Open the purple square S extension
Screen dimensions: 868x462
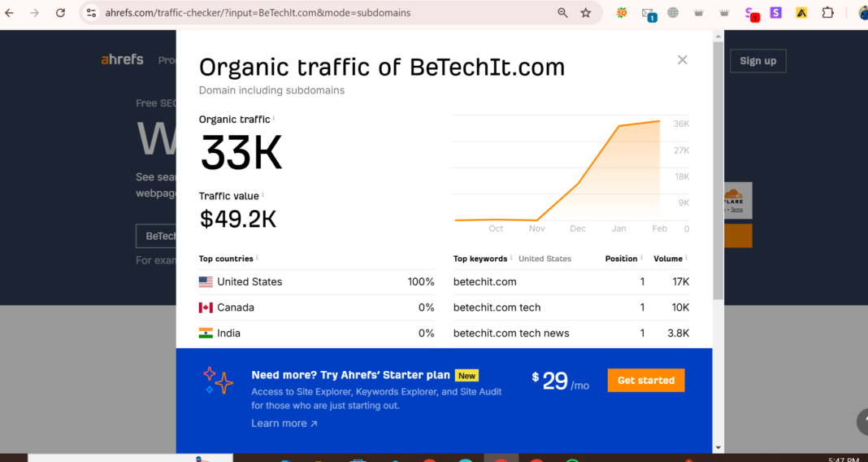pyautogui.click(x=776, y=12)
